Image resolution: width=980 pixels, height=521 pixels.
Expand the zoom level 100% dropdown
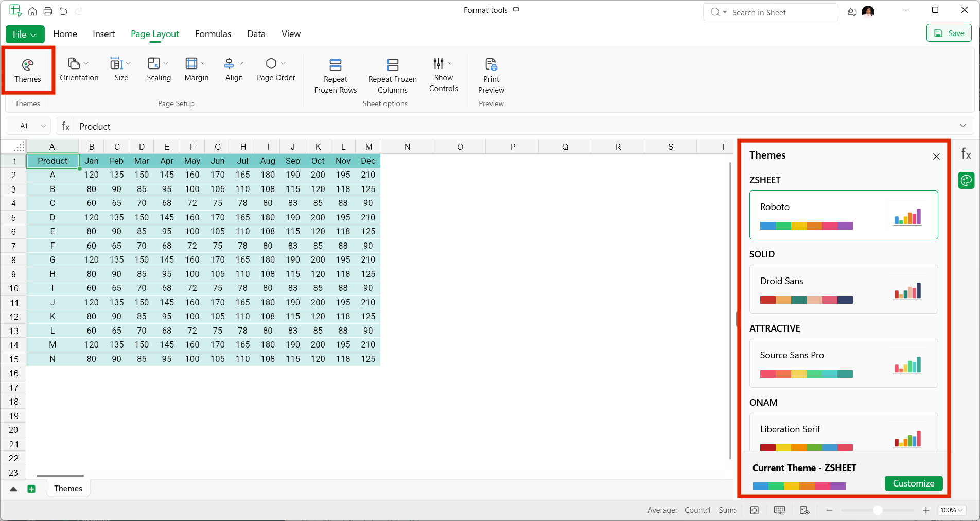951,510
